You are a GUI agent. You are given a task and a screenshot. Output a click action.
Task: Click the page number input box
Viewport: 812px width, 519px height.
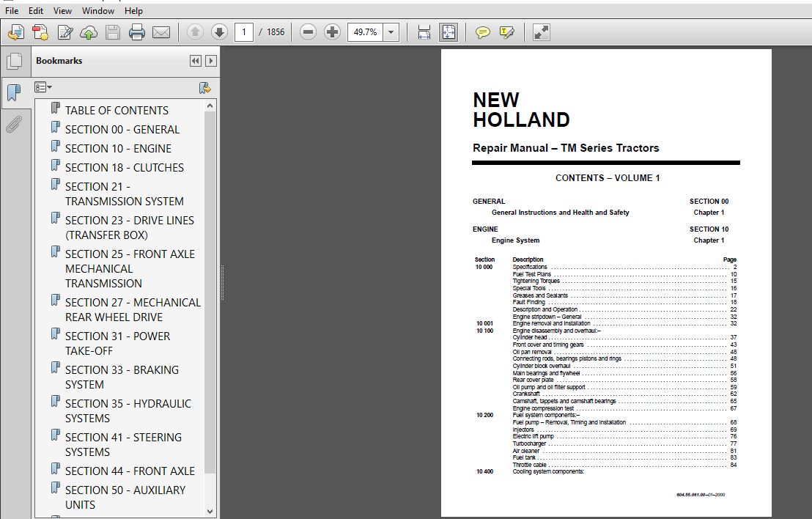coord(244,32)
